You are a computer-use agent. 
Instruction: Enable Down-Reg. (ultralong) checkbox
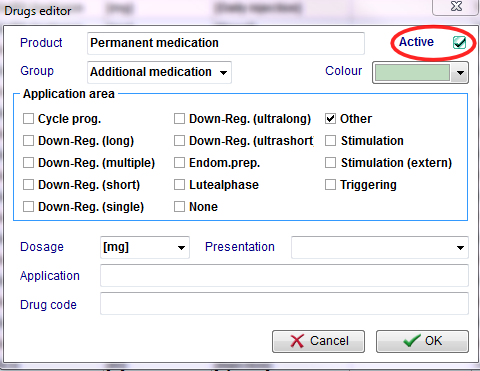point(179,119)
